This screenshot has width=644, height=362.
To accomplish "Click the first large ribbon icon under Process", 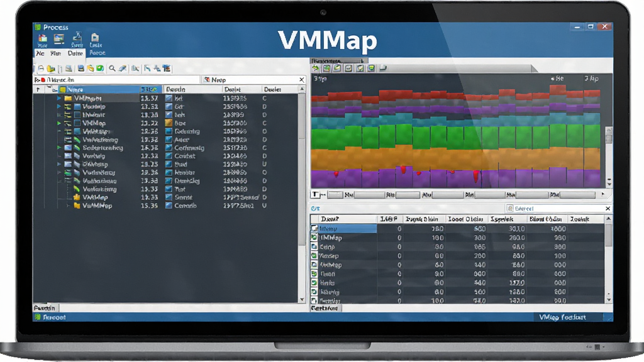I will coord(42,40).
